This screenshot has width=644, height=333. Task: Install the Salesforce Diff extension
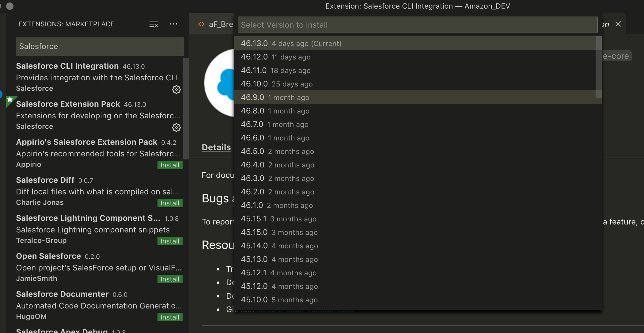[170, 203]
